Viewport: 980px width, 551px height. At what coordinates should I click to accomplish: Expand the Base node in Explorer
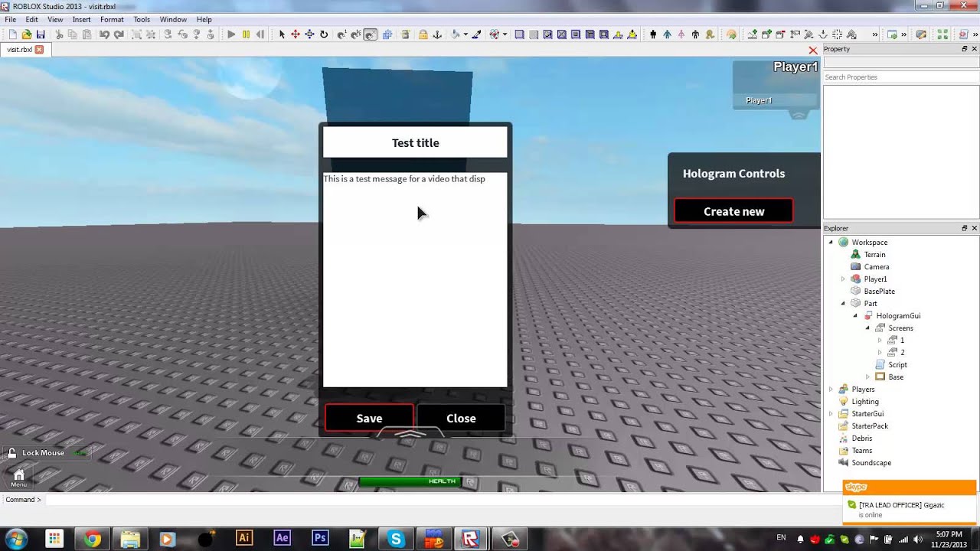[x=868, y=377]
